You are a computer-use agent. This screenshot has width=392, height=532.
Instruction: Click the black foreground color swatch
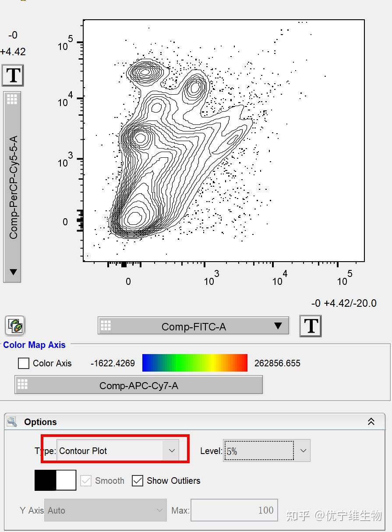tap(46, 480)
